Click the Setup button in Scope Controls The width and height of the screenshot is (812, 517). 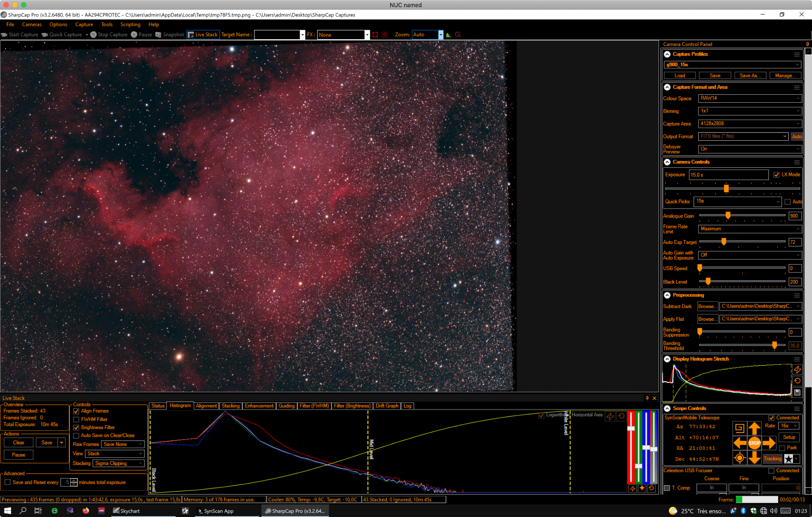point(789,437)
